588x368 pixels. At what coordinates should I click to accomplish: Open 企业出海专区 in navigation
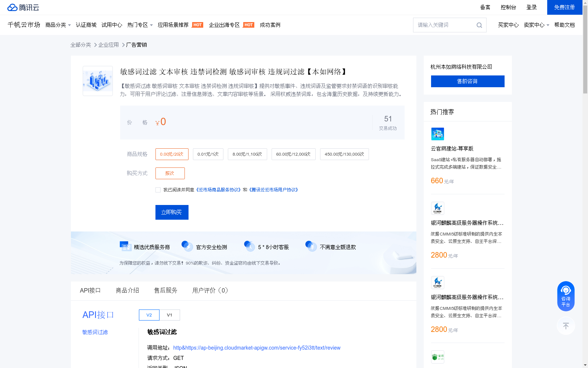coord(224,25)
